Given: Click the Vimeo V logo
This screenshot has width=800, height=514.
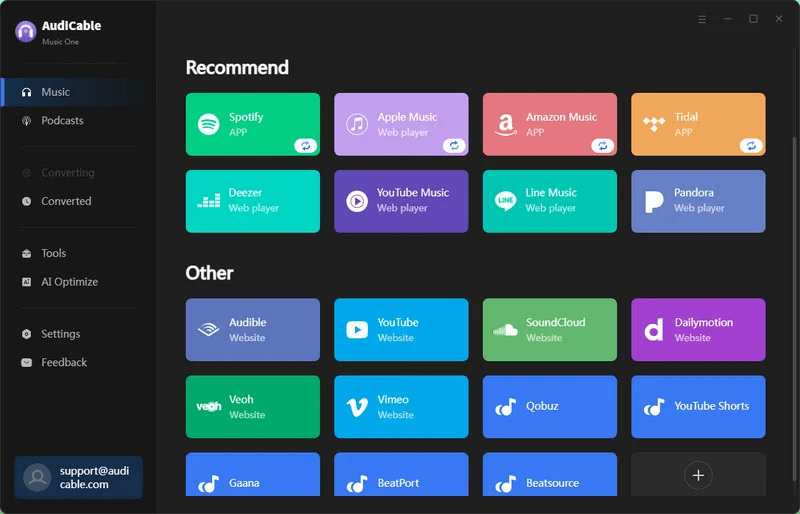Looking at the screenshot, I should (357, 407).
